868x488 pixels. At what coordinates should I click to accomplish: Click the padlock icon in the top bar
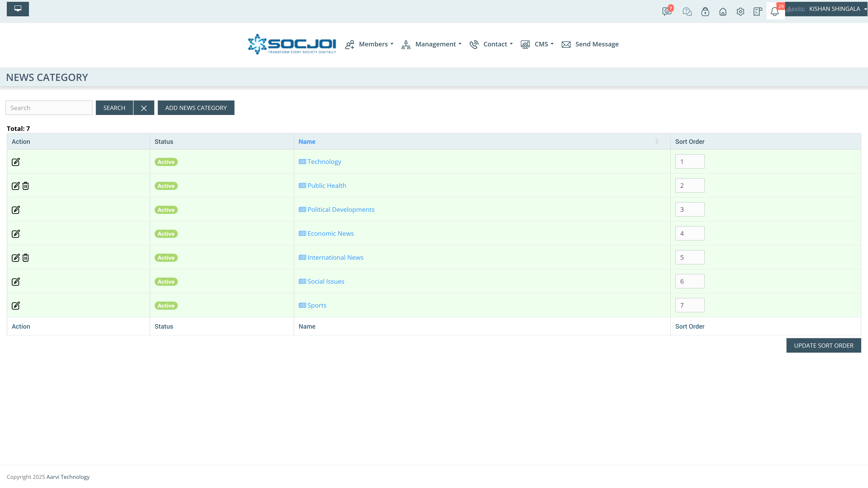(x=705, y=12)
